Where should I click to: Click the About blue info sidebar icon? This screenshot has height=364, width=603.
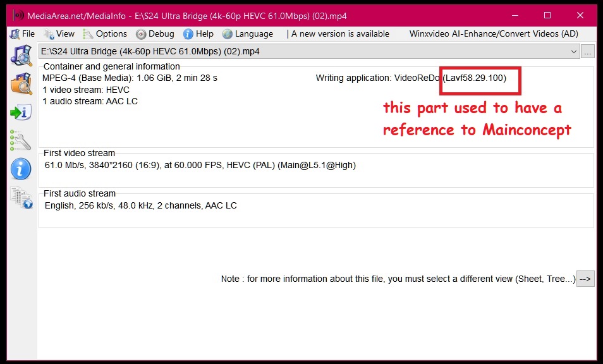21,169
